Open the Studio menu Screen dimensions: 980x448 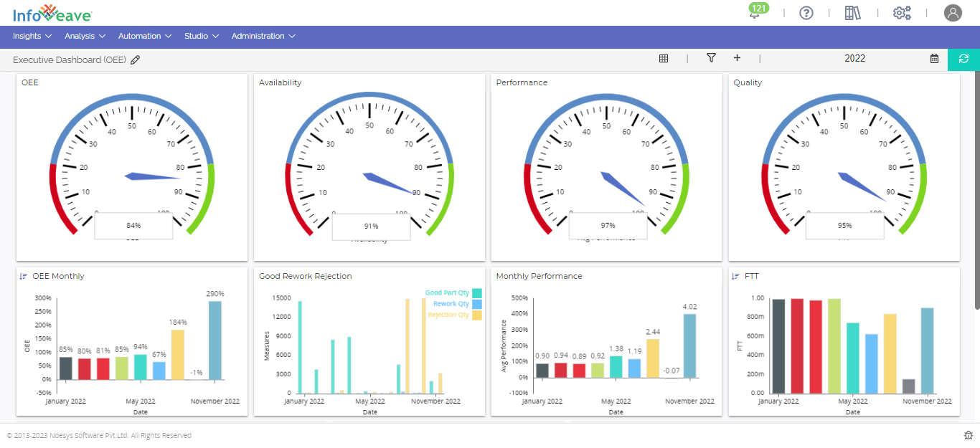pos(202,36)
